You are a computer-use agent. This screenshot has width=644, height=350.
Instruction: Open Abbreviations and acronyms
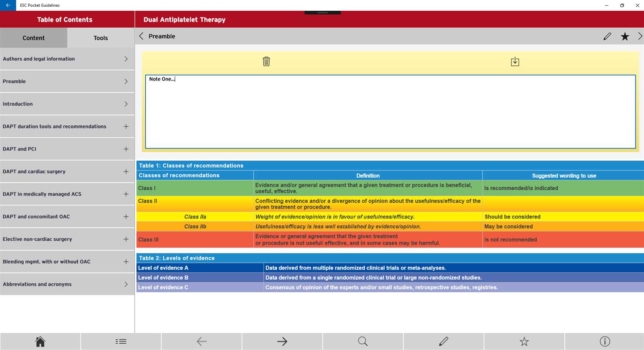click(67, 284)
